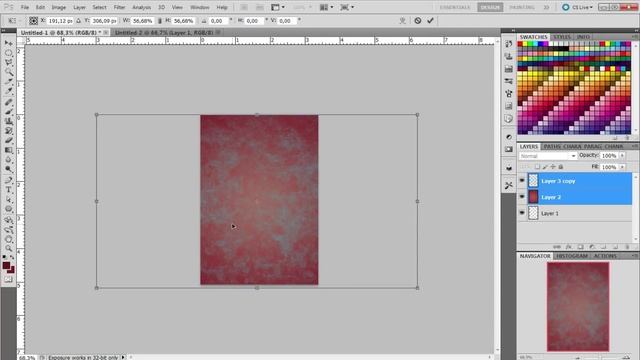
Task: Open the Layer menu
Action: 79,7
